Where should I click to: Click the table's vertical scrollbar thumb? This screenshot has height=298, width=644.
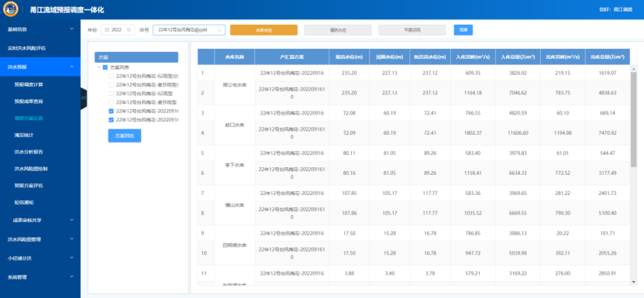(634, 119)
